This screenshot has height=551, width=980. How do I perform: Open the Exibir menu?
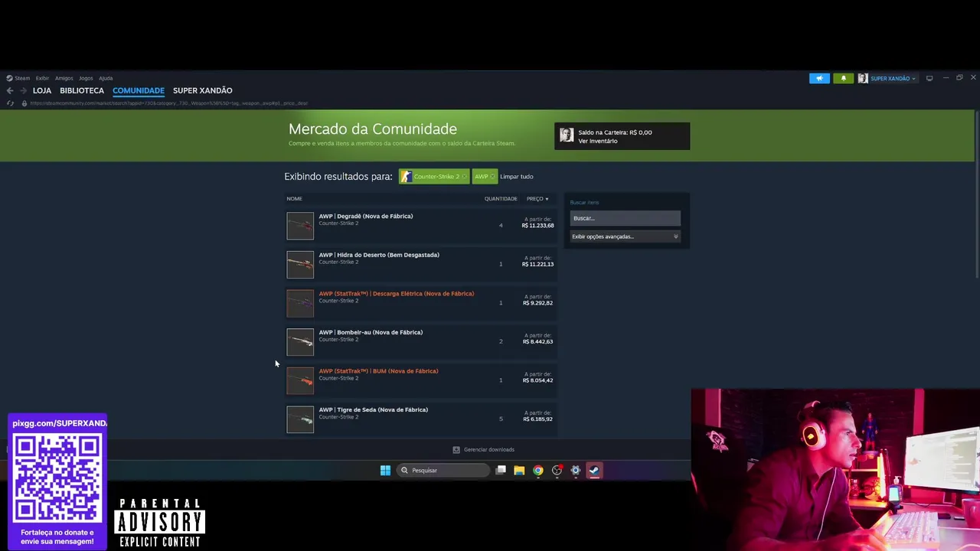(42, 78)
